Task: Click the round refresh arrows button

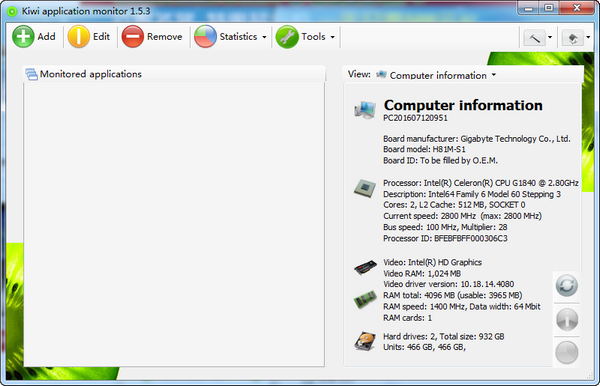Action: pos(567,285)
